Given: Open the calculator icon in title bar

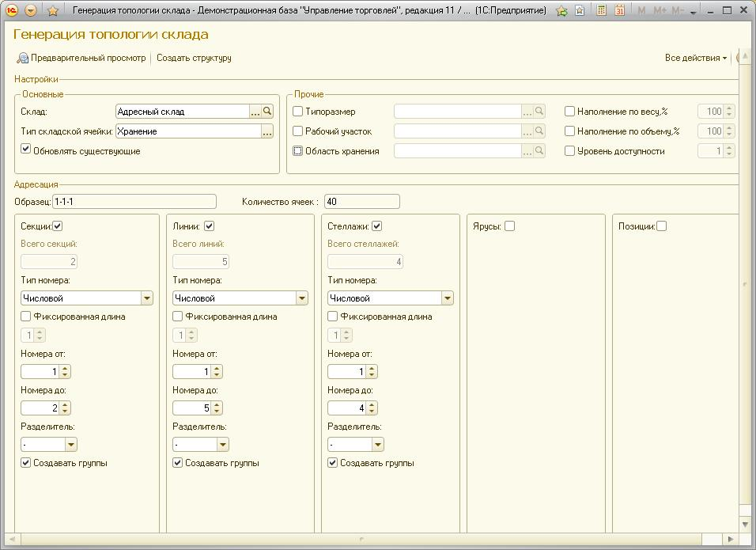Looking at the screenshot, I should pyautogui.click(x=601, y=10).
